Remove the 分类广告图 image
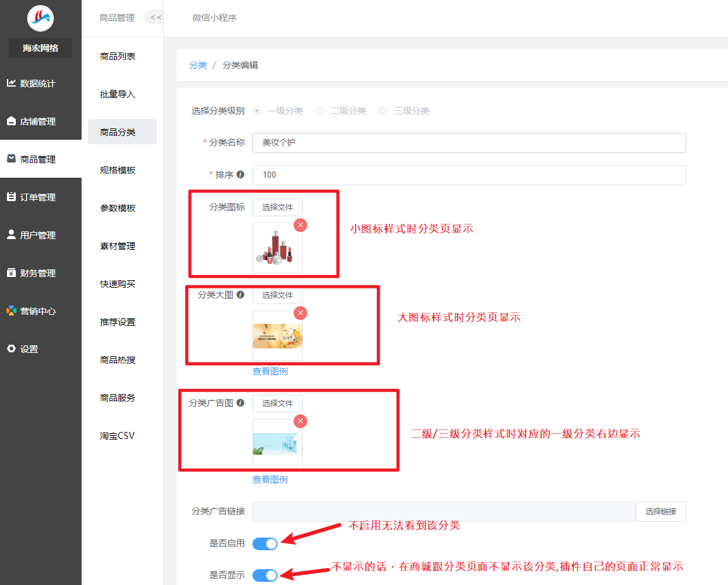Screen dimensions: 728x585 click(x=300, y=421)
